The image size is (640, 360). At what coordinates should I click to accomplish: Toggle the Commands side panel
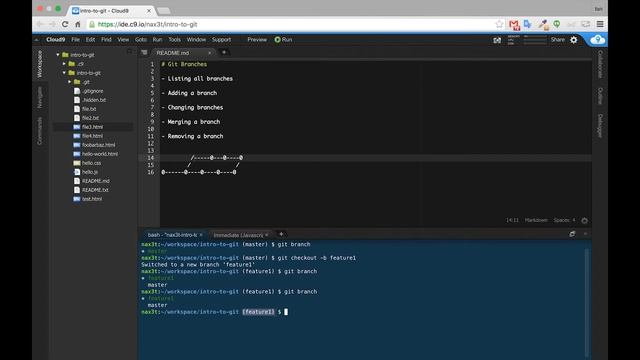tap(40, 131)
